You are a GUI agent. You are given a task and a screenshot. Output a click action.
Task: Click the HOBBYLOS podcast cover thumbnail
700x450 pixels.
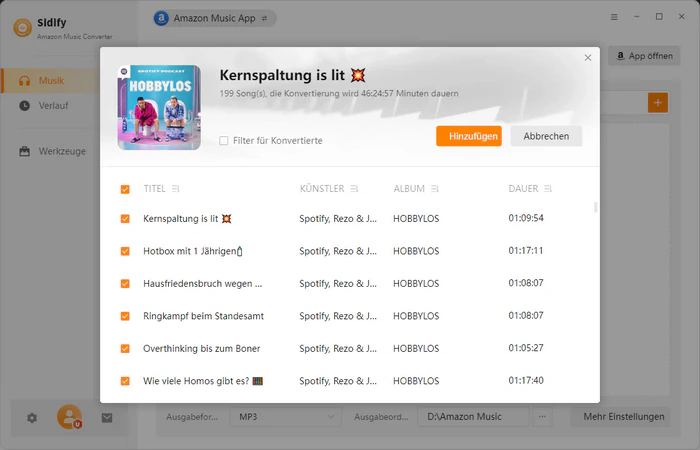(x=159, y=108)
